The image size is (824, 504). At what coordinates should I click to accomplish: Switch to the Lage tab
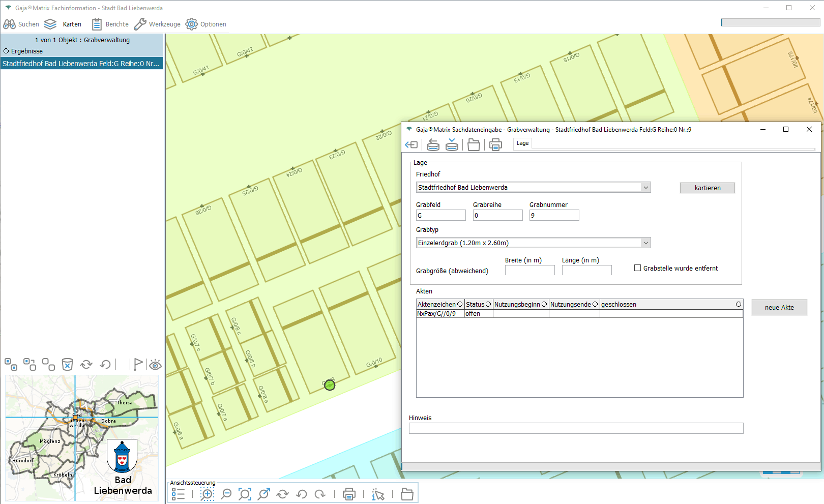(522, 143)
